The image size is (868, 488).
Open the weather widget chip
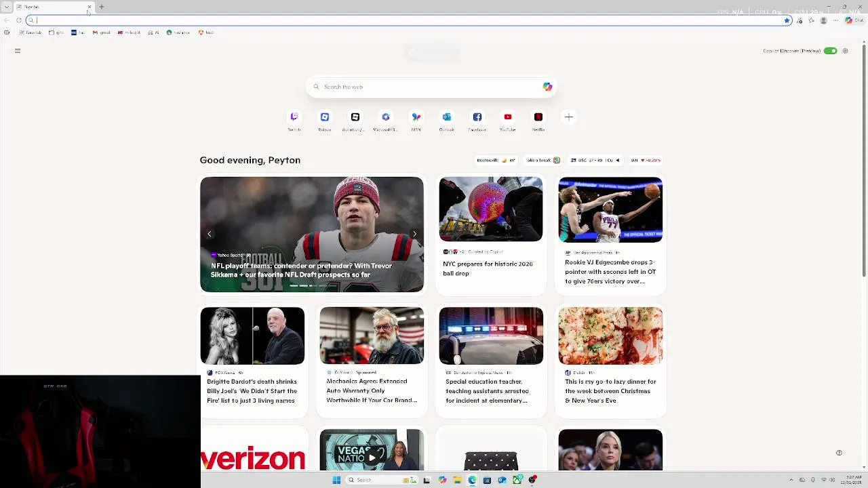pos(496,161)
